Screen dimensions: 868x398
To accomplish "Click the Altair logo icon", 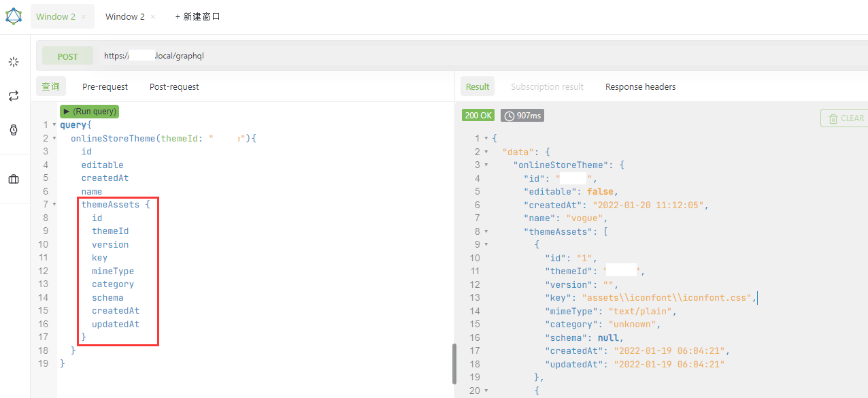I will 14,16.
